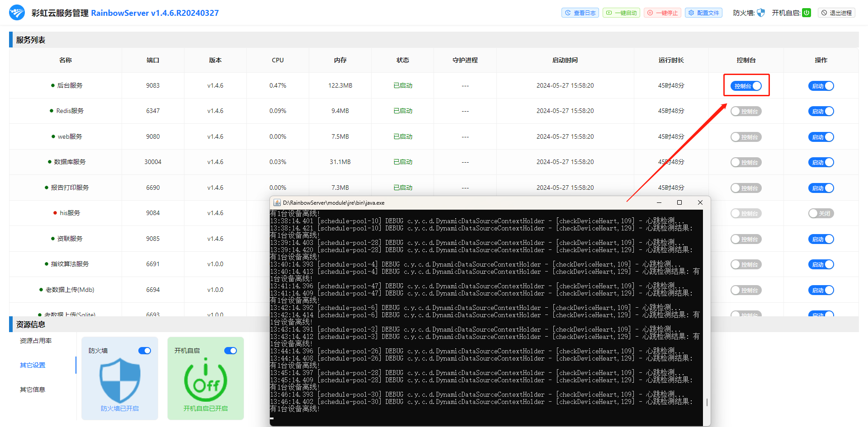Turn off 启动 switch for 资联服务
The height and width of the screenshot is (427, 868).
pos(821,239)
